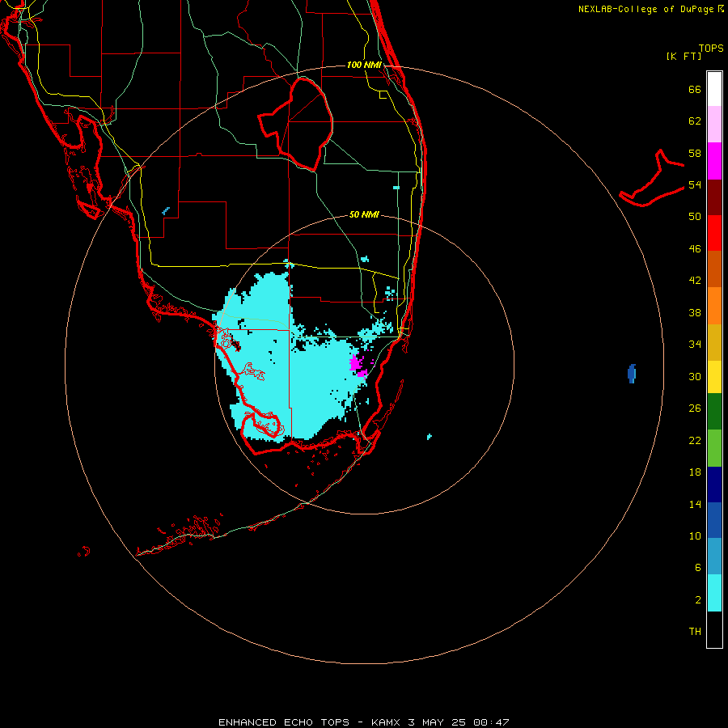Click the '[K FT]' units label
Image resolution: width=728 pixels, height=728 pixels.
(x=684, y=56)
